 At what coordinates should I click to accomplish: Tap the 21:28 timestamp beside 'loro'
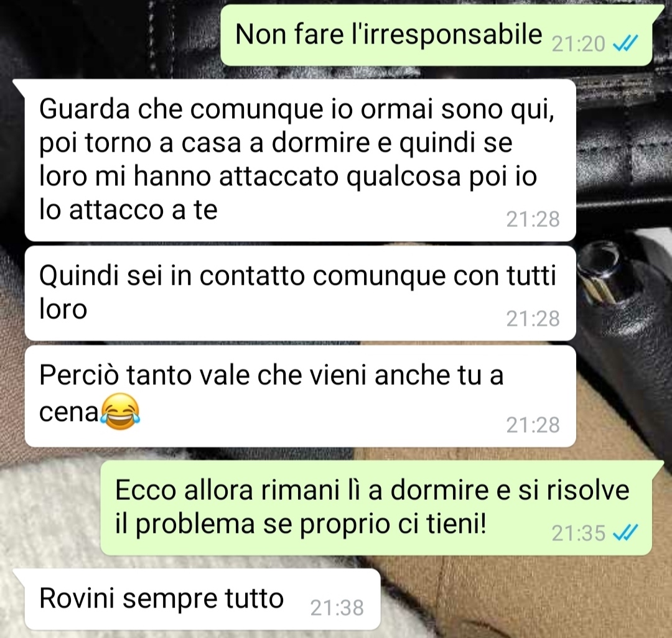coord(533,318)
